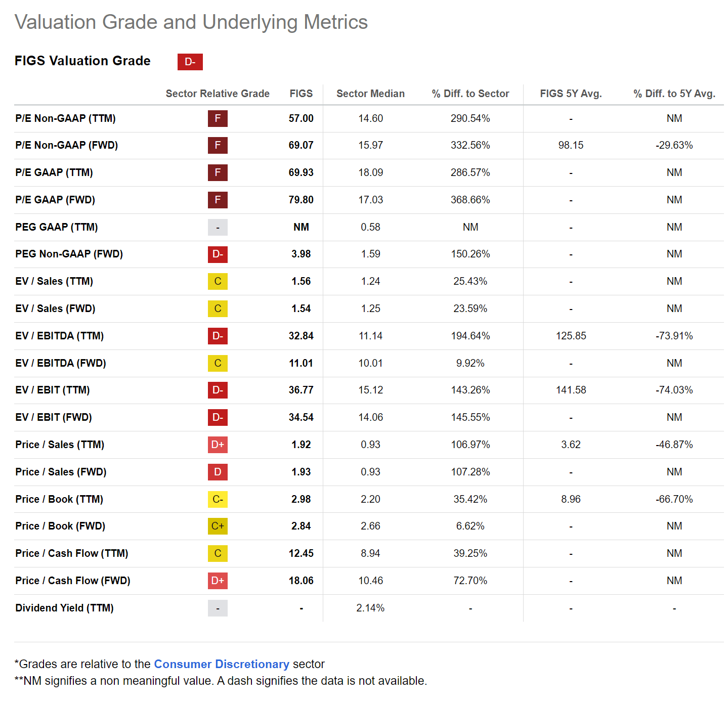Click the D grade badge for Price / Sales (FWD)
The width and height of the screenshot is (728, 704).
218,472
